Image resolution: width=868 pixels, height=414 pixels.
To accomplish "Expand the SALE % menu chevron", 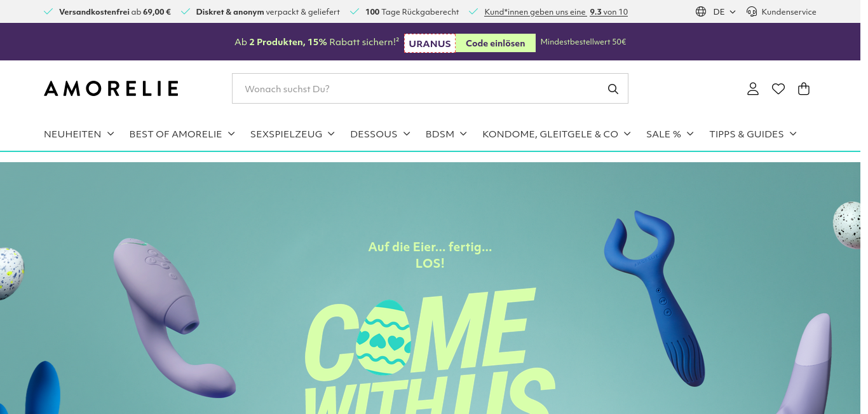I will 690,134.
